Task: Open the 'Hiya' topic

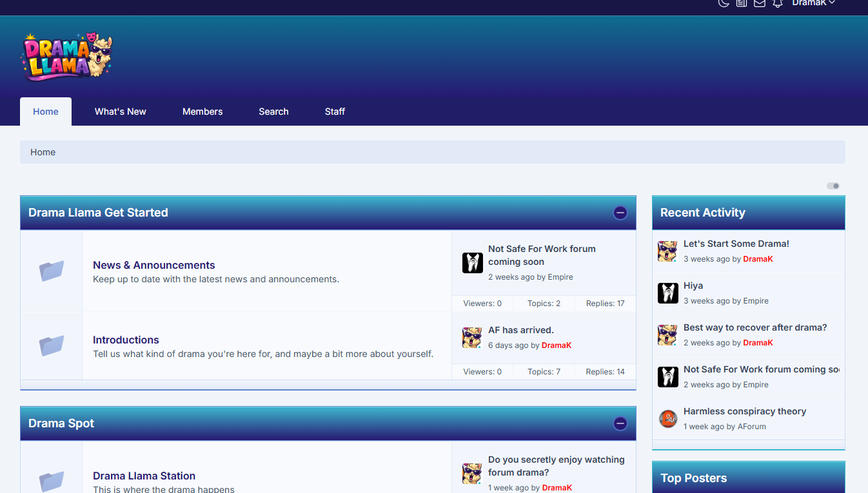Action: pos(693,285)
